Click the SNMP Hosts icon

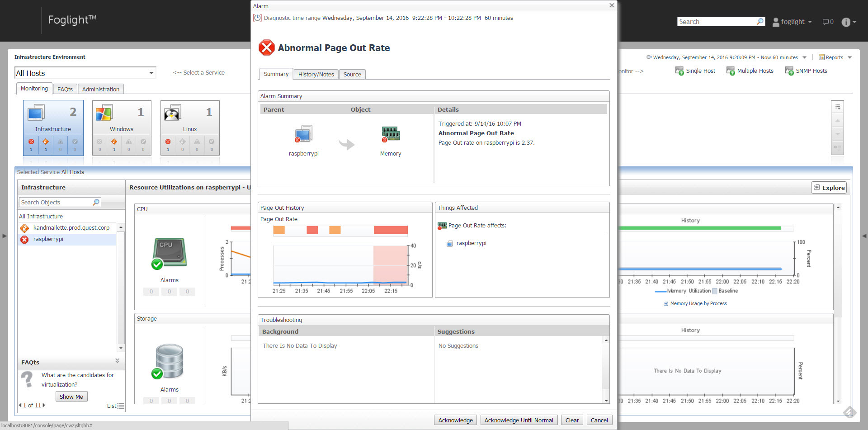tap(789, 71)
